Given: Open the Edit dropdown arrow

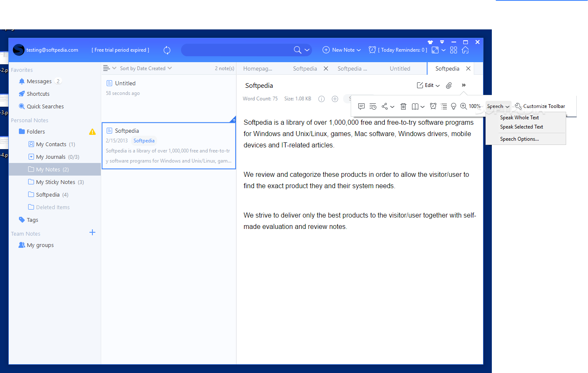Looking at the screenshot, I should (438, 86).
